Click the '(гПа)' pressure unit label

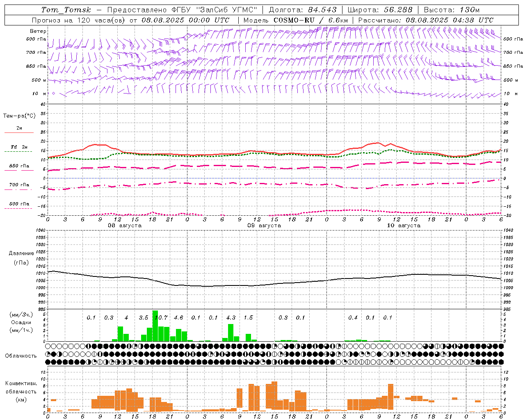[x=21, y=262]
